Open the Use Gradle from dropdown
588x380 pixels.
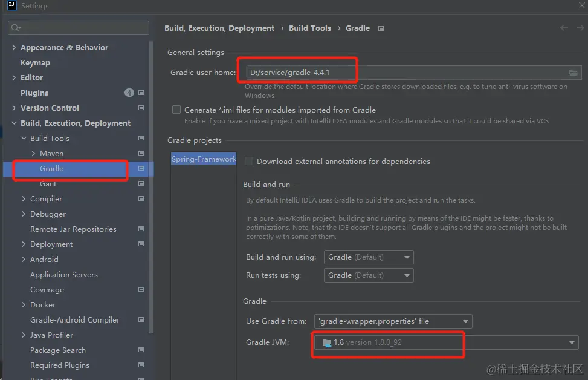coord(393,321)
